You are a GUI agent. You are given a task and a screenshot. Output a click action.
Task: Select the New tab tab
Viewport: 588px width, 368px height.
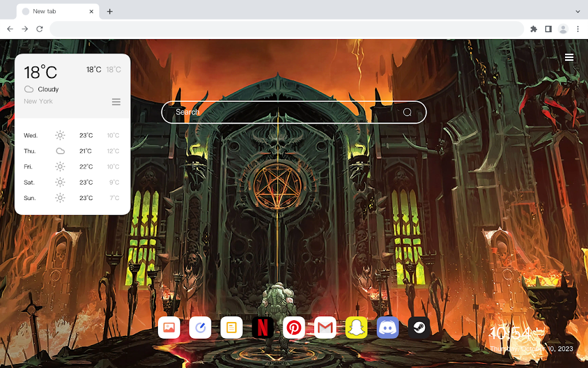coord(58,11)
